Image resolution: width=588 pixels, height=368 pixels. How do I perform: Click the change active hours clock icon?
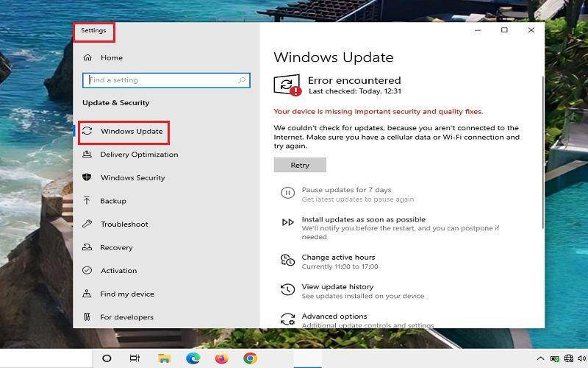tap(287, 260)
